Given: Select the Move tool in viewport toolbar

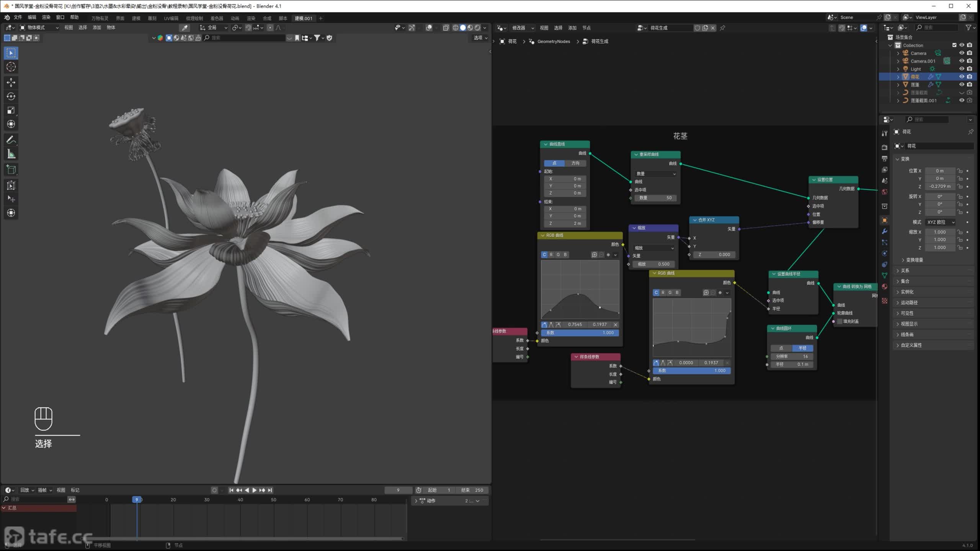Looking at the screenshot, I should (11, 82).
